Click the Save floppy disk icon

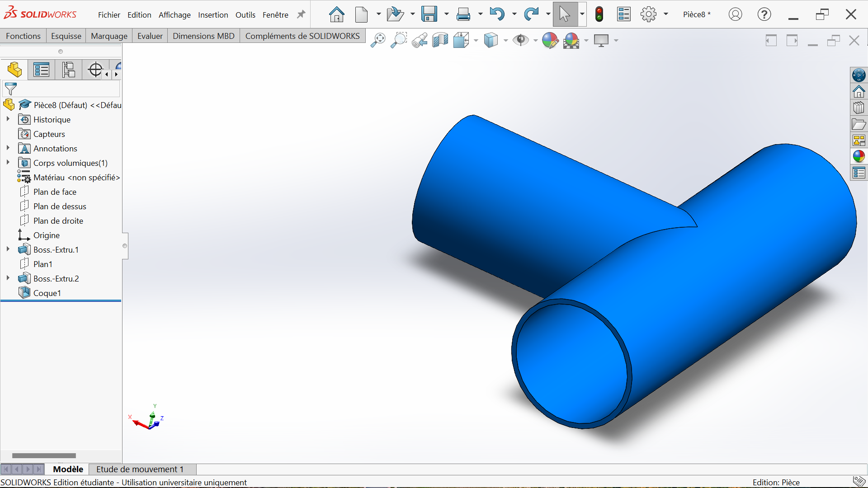429,14
